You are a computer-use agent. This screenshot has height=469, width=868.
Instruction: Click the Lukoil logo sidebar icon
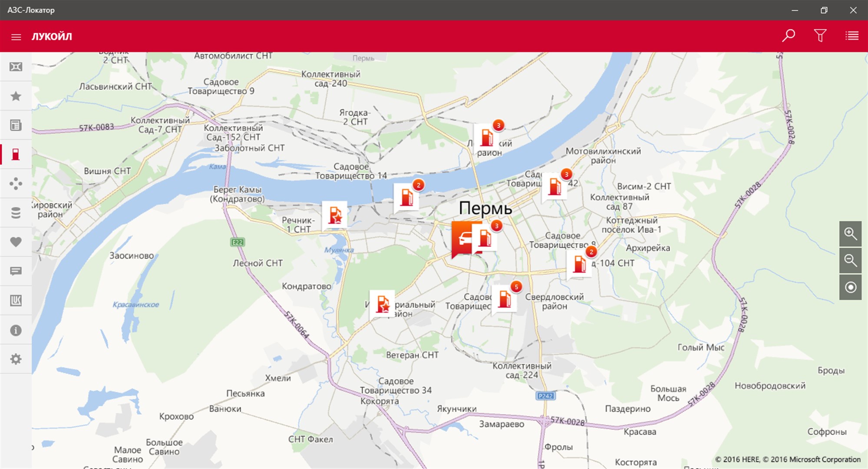coord(16,301)
